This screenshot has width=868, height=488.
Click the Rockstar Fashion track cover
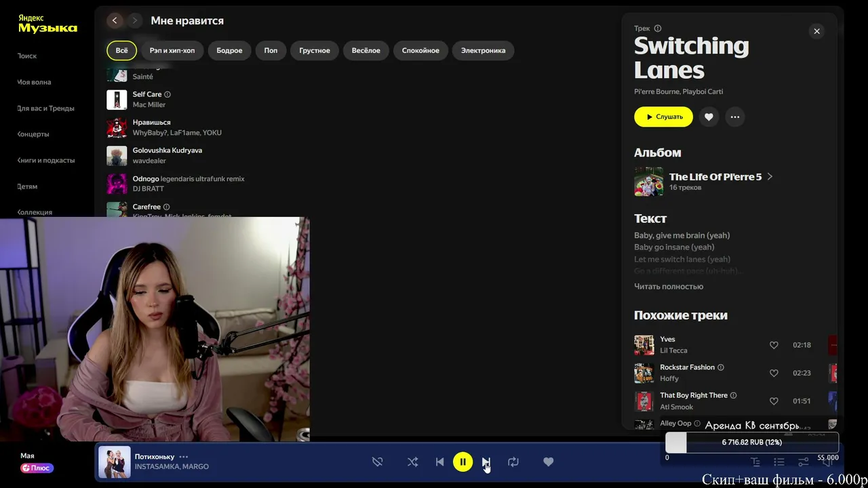tap(644, 373)
